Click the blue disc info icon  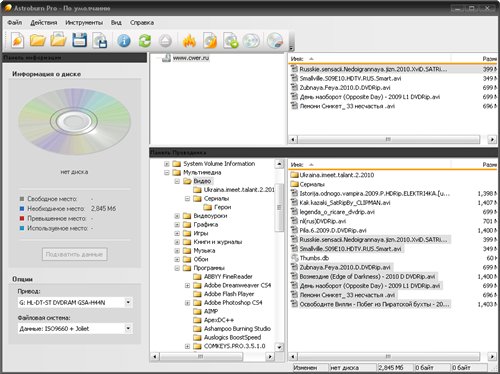pos(124,41)
